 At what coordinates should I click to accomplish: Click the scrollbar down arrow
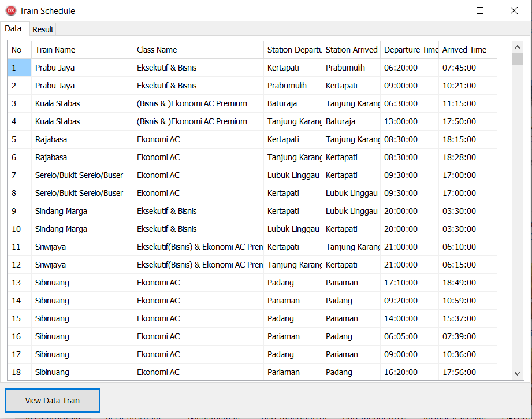click(517, 373)
